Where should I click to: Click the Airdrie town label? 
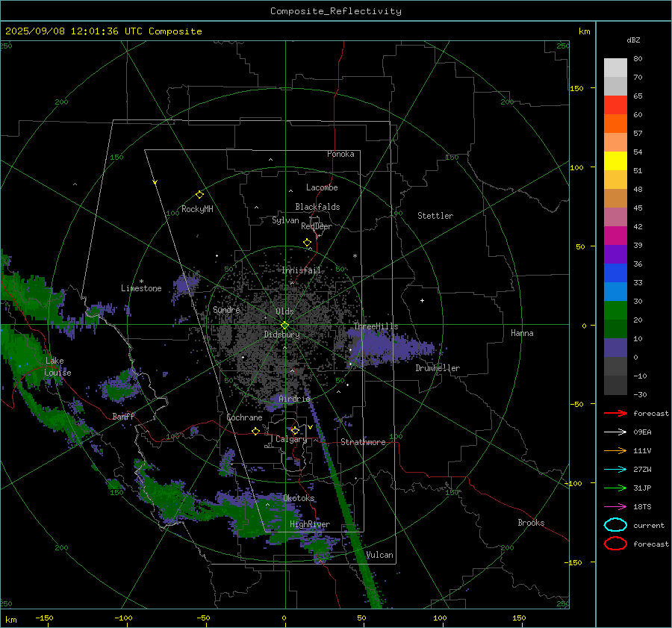[294, 399]
